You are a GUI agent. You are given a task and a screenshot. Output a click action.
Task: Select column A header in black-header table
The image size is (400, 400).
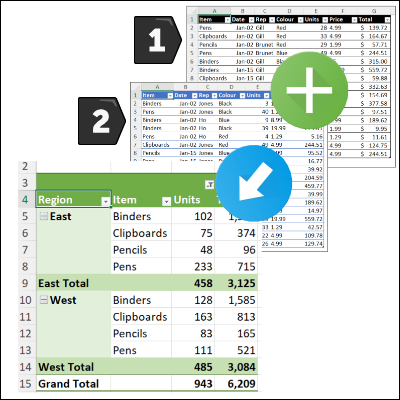coord(214,11)
